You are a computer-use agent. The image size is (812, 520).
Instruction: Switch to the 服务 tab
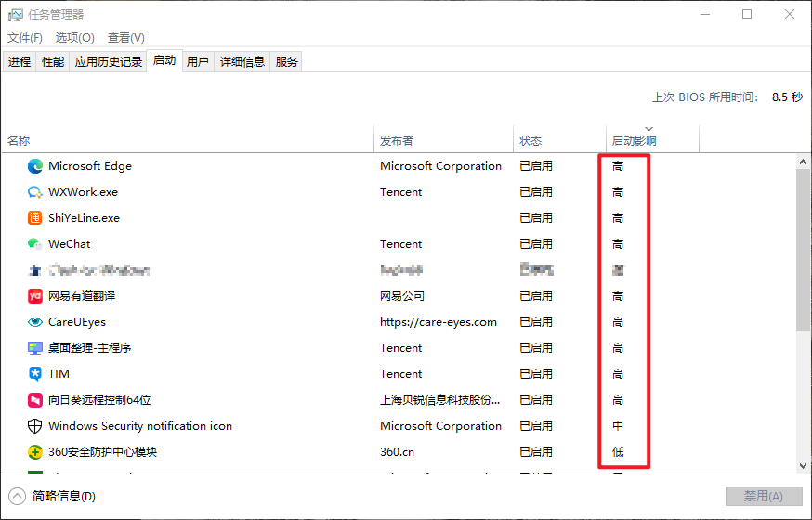tap(286, 62)
